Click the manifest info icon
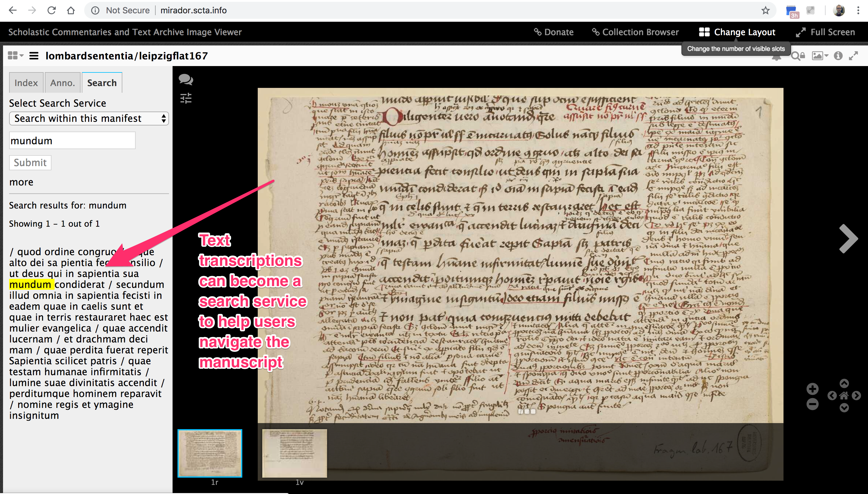Viewport: 868px width, 494px height. coord(838,56)
